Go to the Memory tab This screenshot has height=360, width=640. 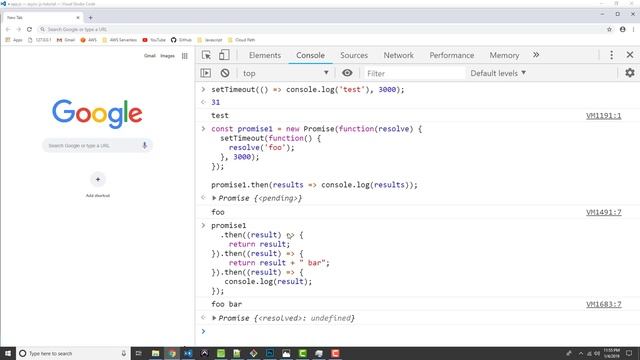point(504,55)
